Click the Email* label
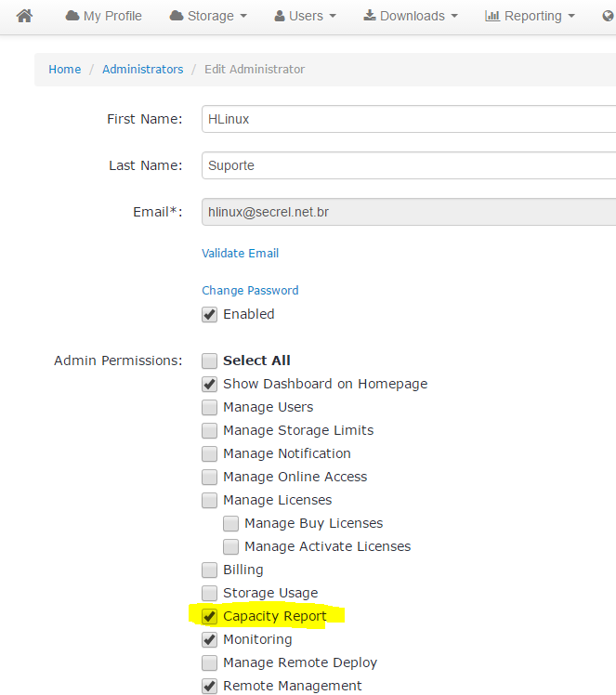The height and width of the screenshot is (695, 616). [158, 212]
